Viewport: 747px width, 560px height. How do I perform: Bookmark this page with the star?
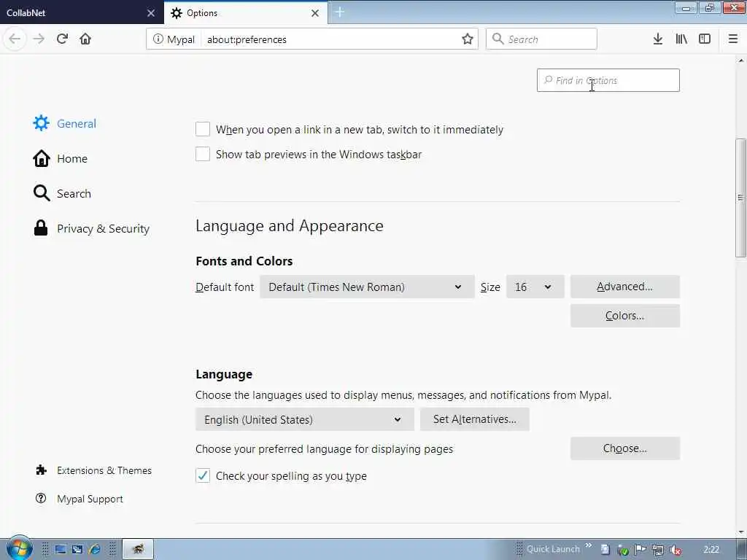(468, 39)
